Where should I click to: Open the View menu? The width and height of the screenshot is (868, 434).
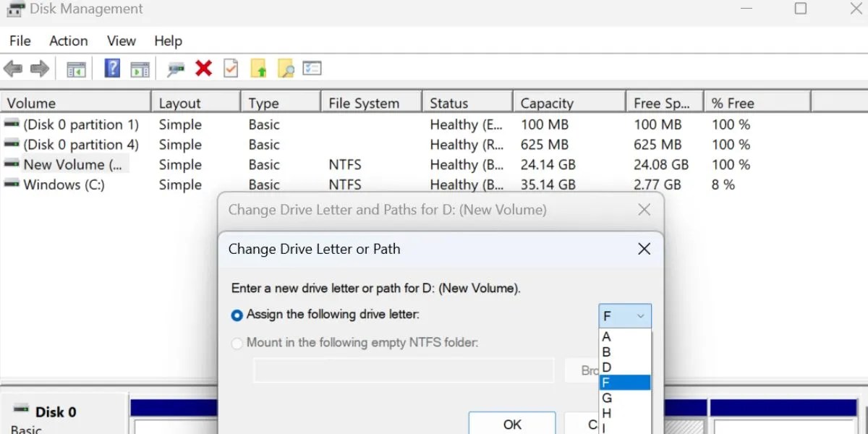[x=121, y=41]
